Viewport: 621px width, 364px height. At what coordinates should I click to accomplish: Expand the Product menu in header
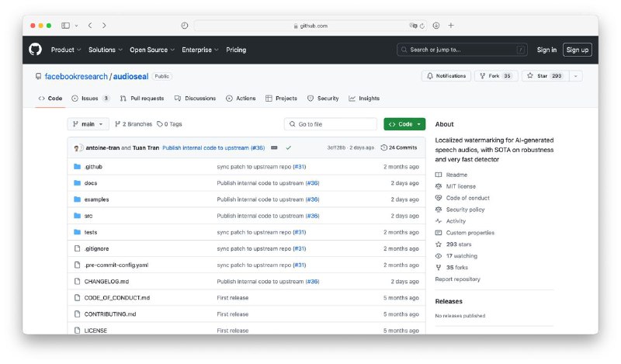65,50
